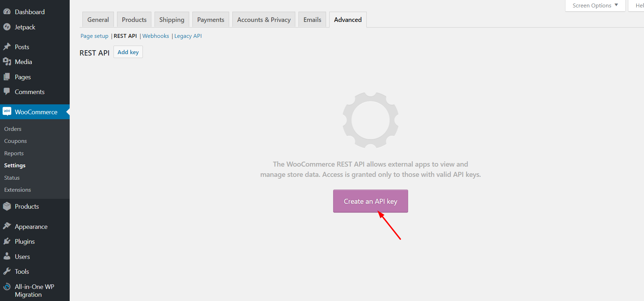Click the Media icon in sidebar

[x=7, y=62]
